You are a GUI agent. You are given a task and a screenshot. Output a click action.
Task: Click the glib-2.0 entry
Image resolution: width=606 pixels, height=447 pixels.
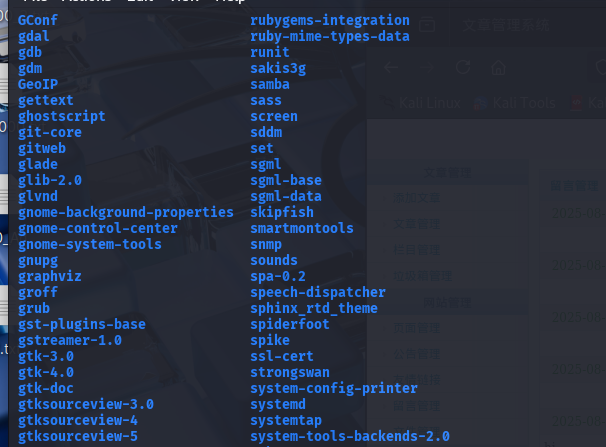(x=50, y=180)
